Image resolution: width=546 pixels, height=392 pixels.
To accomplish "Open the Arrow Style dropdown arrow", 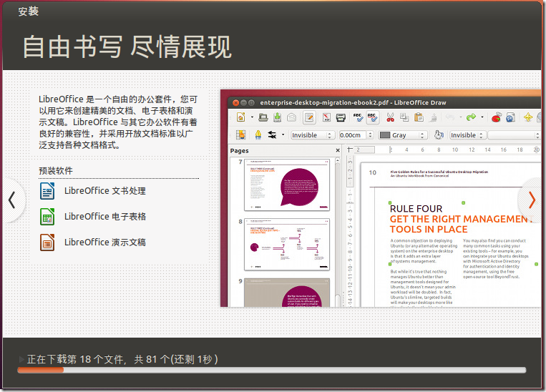I will (283, 134).
